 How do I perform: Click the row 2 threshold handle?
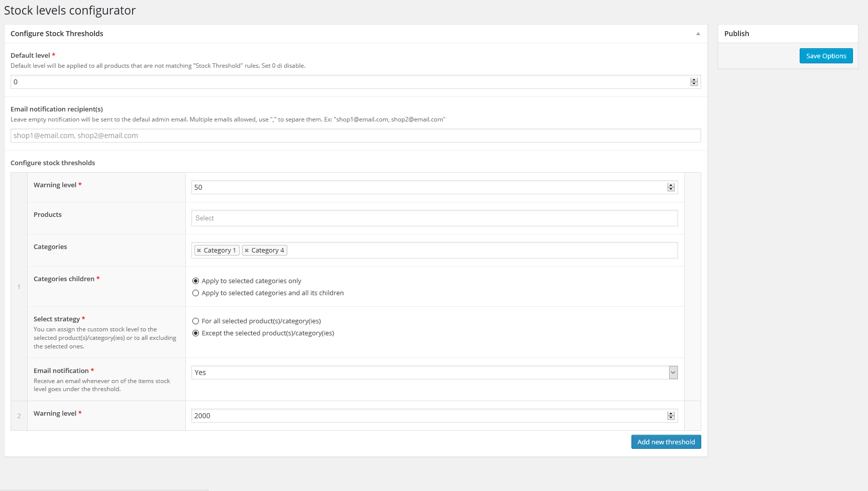tap(19, 416)
